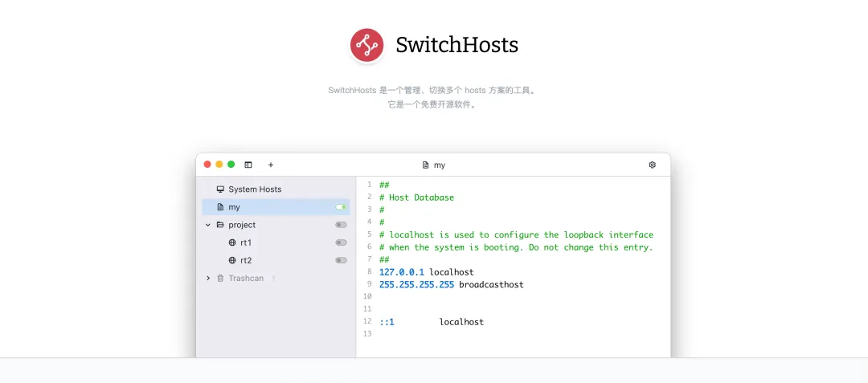Click the comment line starting '# localhost is used'
868x383 pixels.
(x=517, y=235)
